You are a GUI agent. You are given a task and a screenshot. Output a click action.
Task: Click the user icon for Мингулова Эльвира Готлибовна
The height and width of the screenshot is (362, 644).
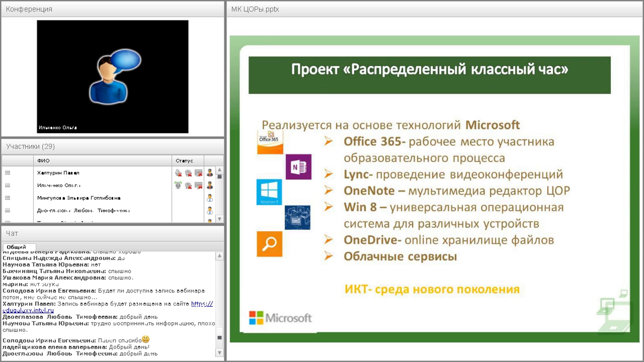tap(210, 198)
